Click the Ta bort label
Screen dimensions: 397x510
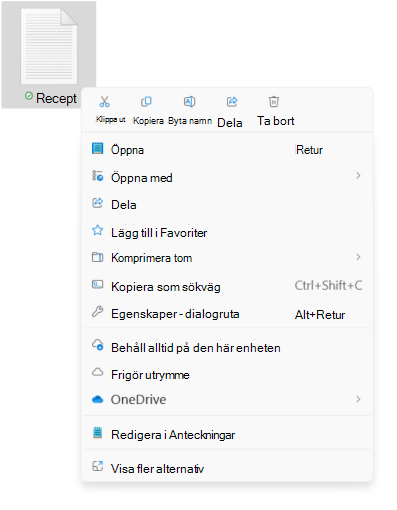point(276,121)
